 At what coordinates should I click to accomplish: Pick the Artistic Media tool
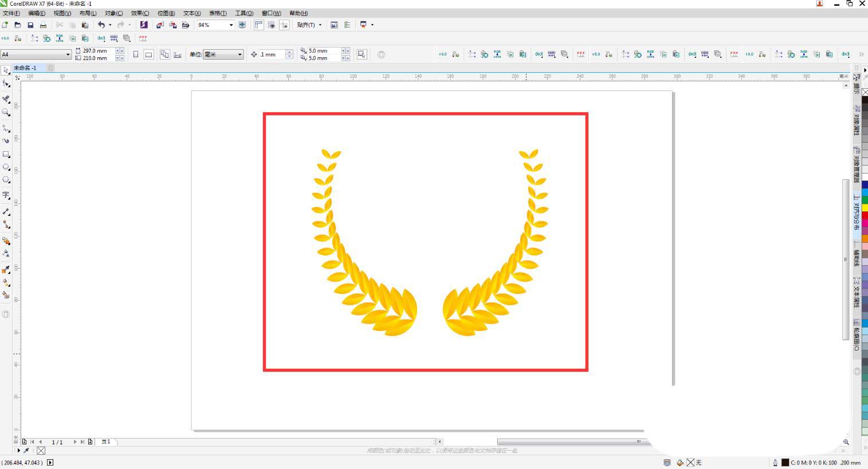(x=6, y=141)
